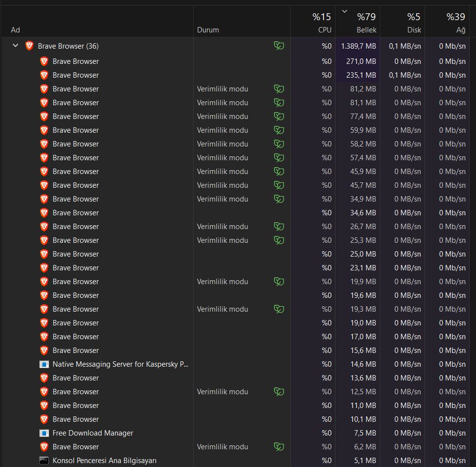The height and width of the screenshot is (467, 476).
Task: Click the efficiency leaf icon in the 12,5 MB row
Action: click(279, 392)
